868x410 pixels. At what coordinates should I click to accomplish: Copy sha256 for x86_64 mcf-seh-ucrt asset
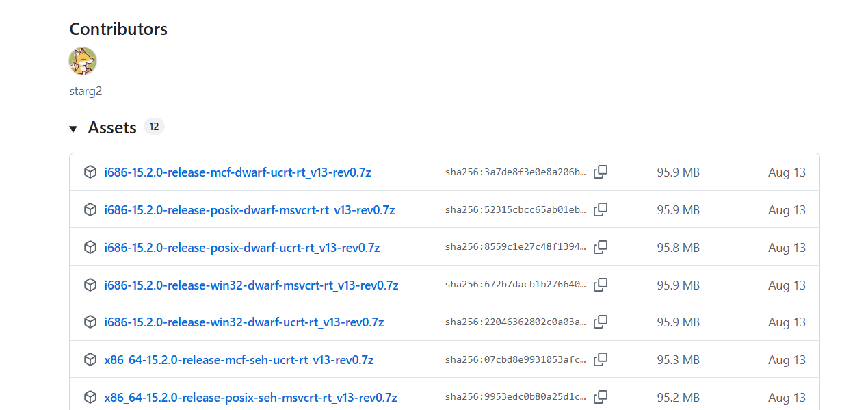click(x=601, y=359)
